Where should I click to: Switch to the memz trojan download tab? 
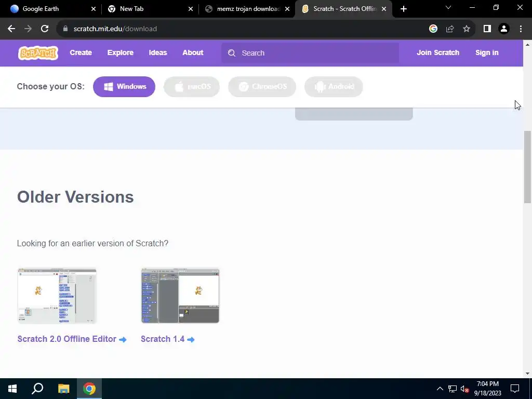(x=248, y=9)
